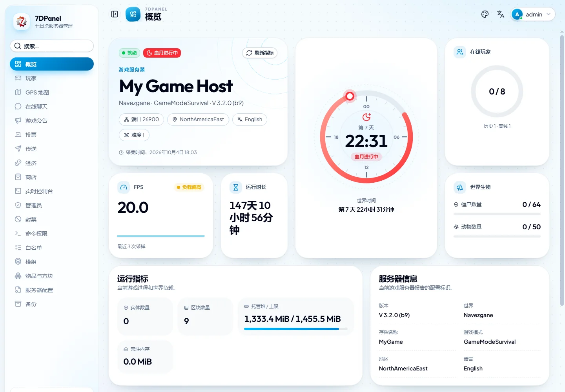Click the 备份 archive icon
565x392 pixels.
pyautogui.click(x=18, y=304)
